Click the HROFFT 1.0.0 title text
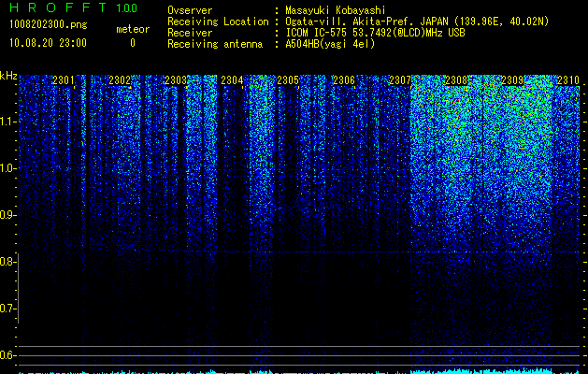Screen dimensions: 588x374 pos(74,7)
